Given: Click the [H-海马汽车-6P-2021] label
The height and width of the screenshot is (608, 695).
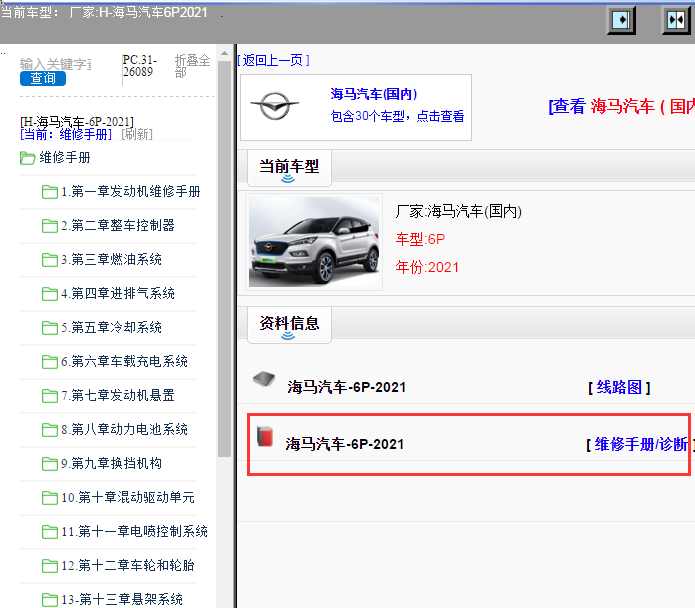Looking at the screenshot, I should (x=77, y=121).
